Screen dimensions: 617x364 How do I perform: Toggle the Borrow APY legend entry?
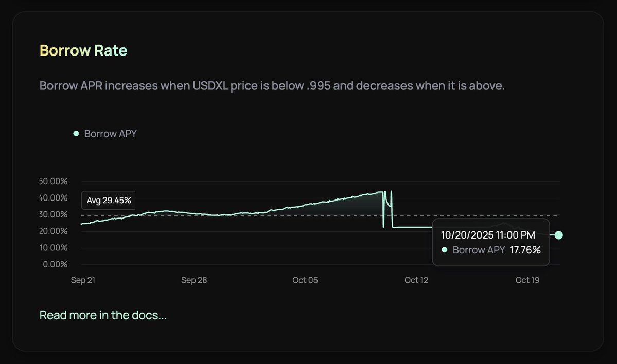pos(110,134)
